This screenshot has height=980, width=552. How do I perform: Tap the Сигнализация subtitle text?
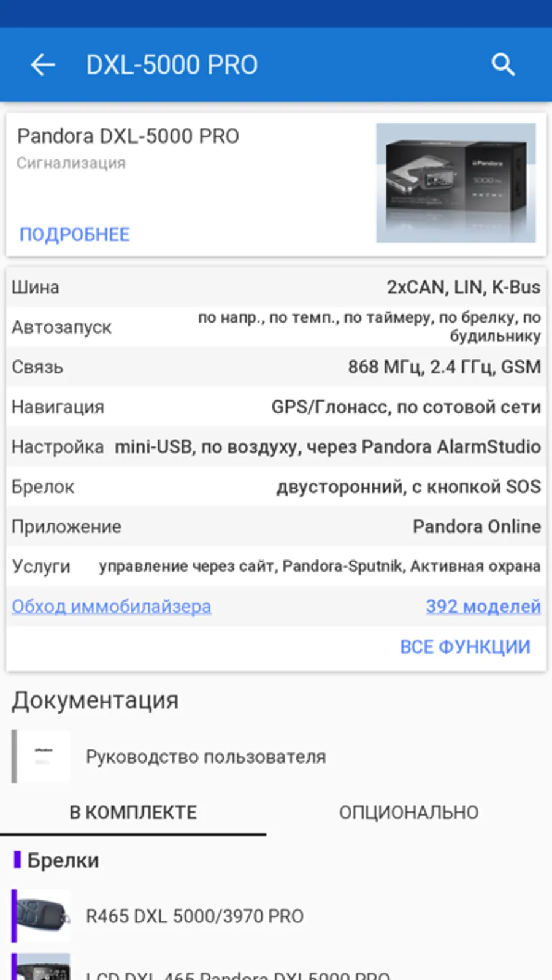pyautogui.click(x=71, y=163)
